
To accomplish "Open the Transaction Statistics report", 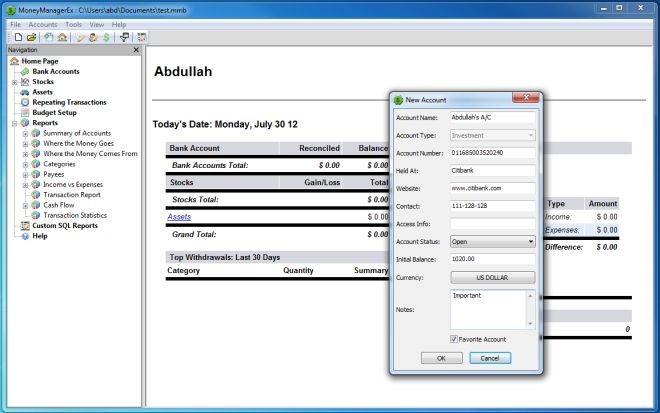I will (75, 215).
